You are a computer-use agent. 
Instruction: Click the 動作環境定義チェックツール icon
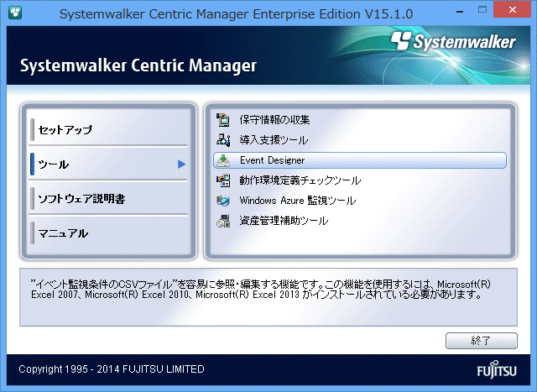point(223,180)
